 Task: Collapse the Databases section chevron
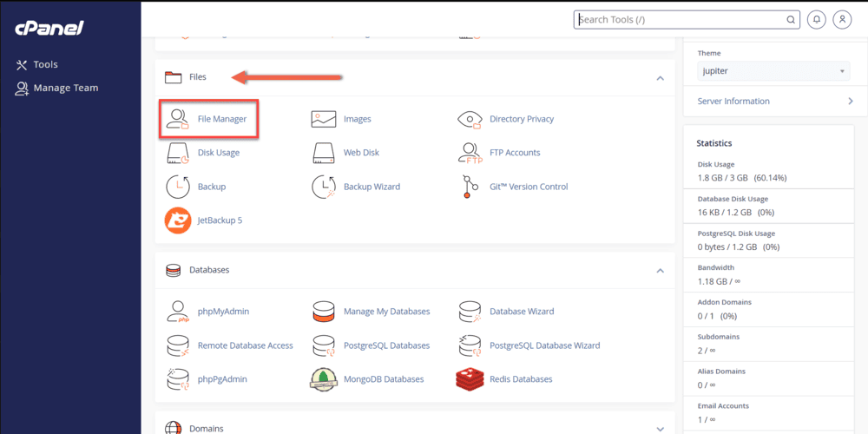point(660,271)
